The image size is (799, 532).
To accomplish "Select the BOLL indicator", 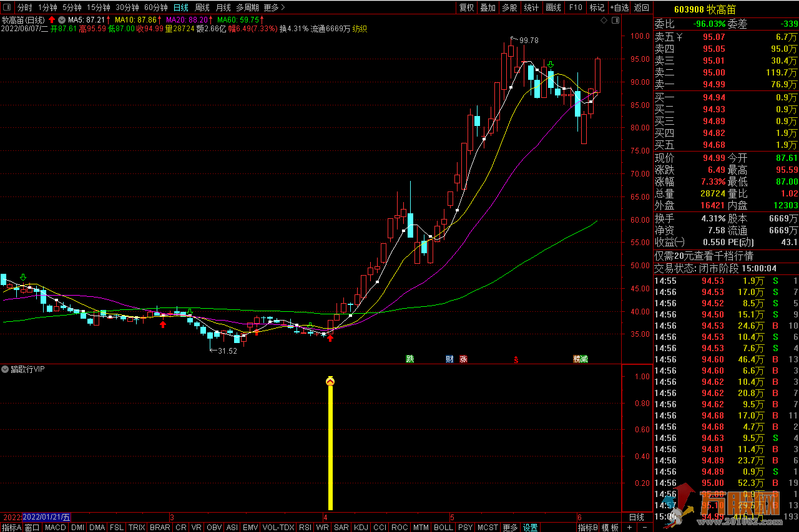I will 443,527.
